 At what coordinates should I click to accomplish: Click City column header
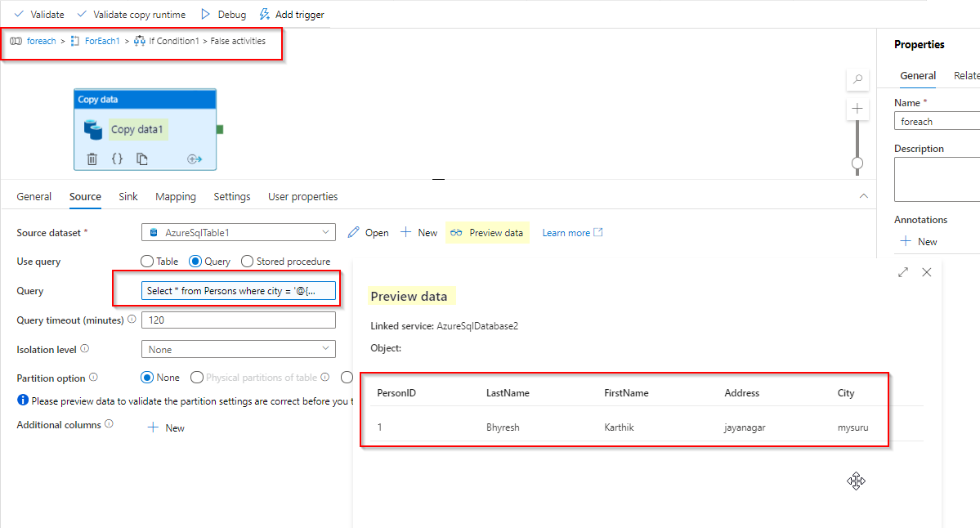pyautogui.click(x=846, y=393)
